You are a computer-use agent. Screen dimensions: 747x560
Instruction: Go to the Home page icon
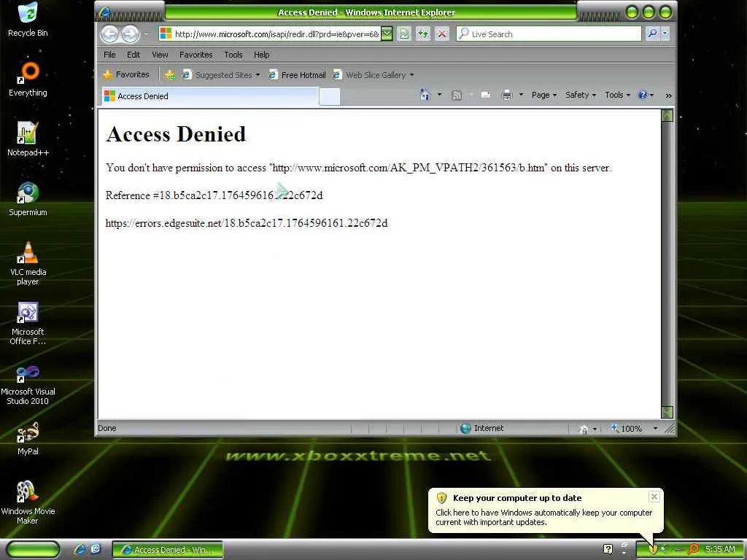425,95
